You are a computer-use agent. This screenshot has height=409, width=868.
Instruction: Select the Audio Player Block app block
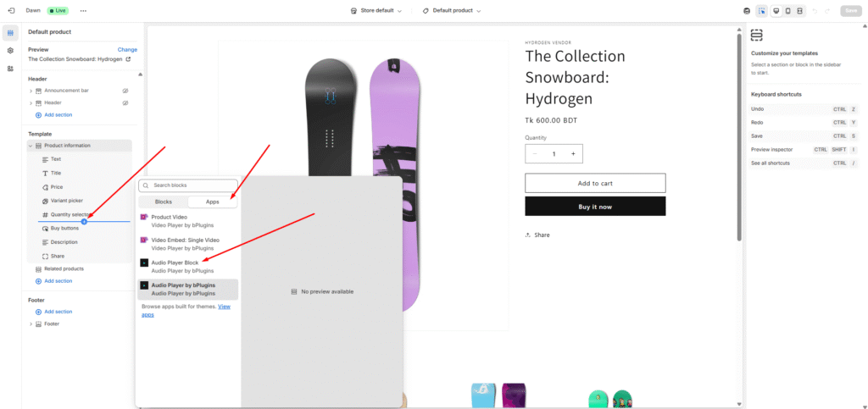[x=175, y=267]
